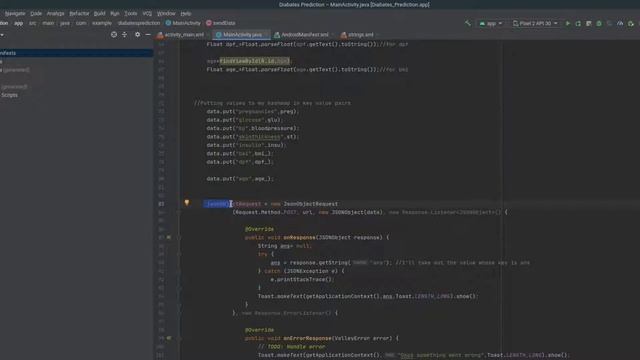Click the '//Putting values to my hashmap' comment
Screen dimensions: 640x360
pyautogui.click(x=272, y=103)
